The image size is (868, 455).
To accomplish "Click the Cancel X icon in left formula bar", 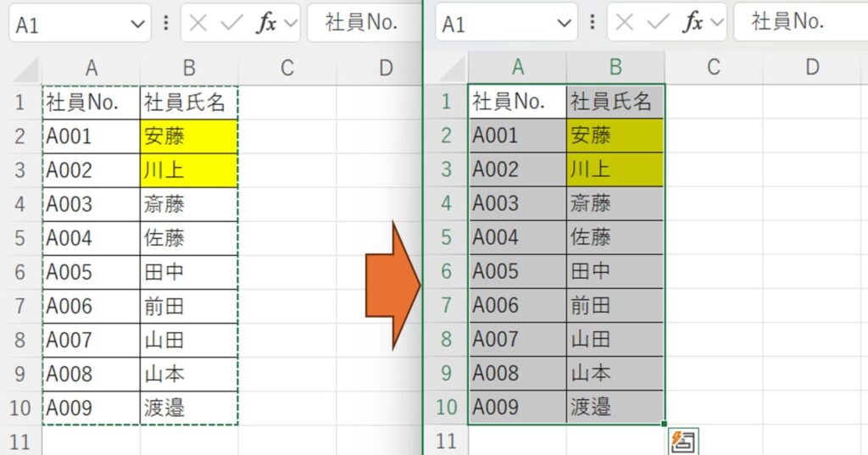I will pyautogui.click(x=198, y=23).
